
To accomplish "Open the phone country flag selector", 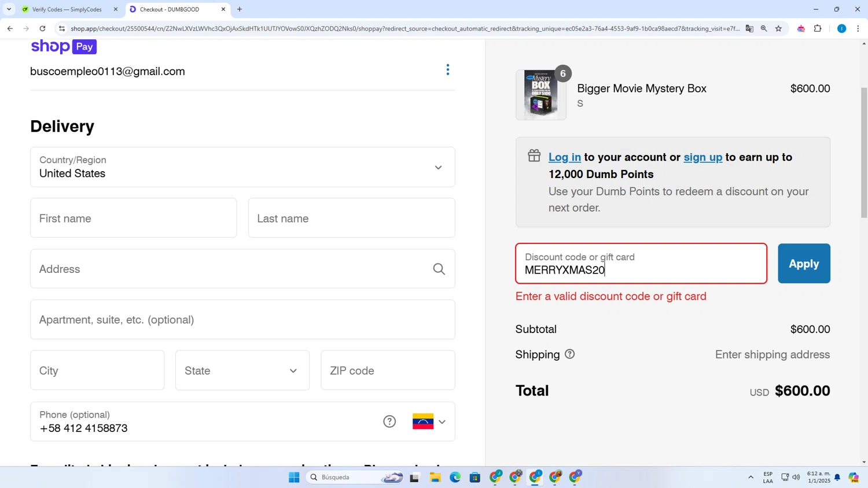I will [429, 422].
